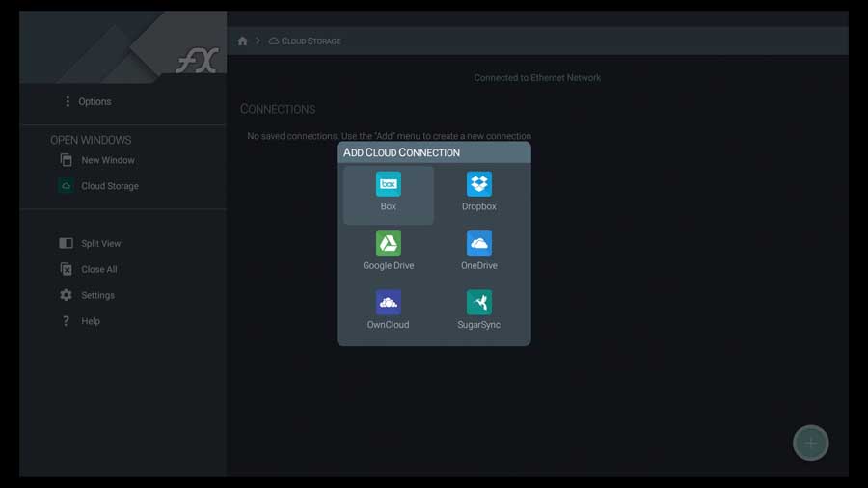
Task: Open the Options menu label
Action: click(95, 102)
